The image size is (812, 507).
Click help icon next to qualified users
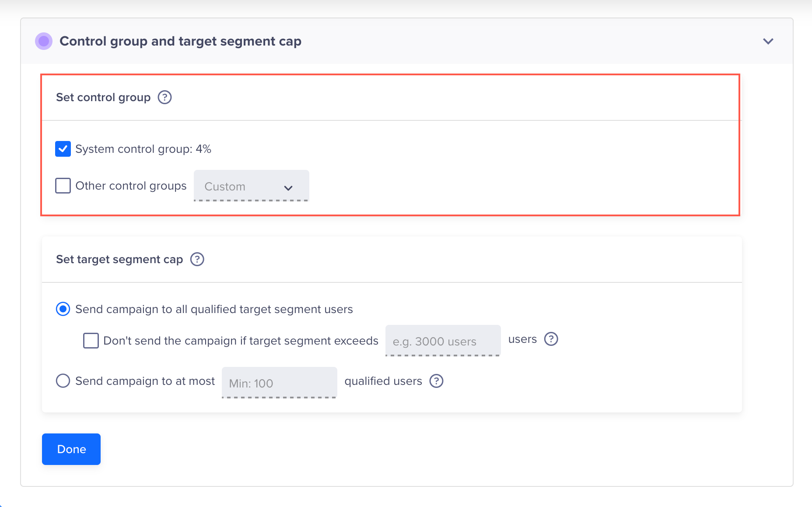point(436,381)
